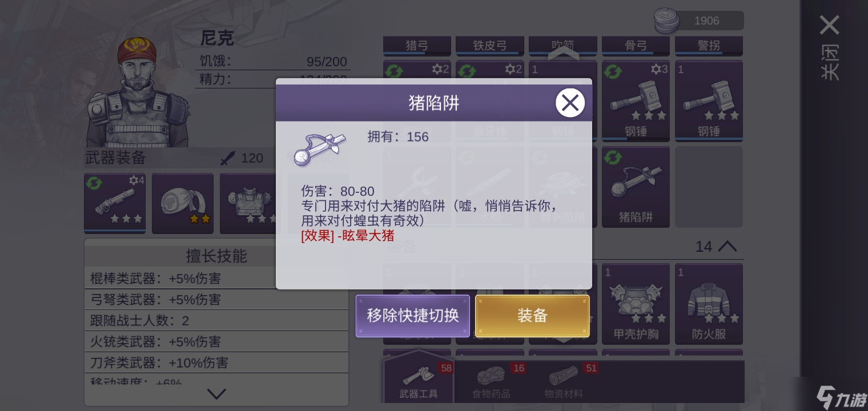This screenshot has width=868, height=411.
Task: Open the 物资材料 tab
Action: [564, 380]
